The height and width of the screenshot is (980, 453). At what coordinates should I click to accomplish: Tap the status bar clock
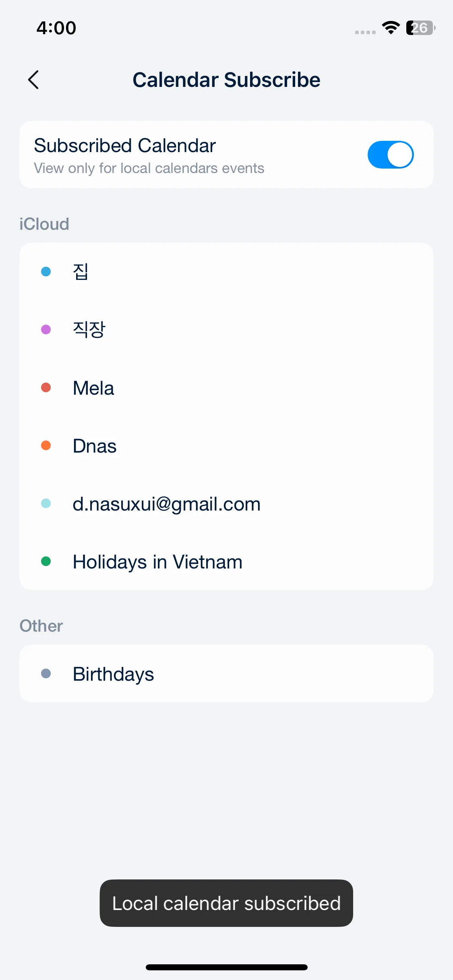(x=56, y=28)
